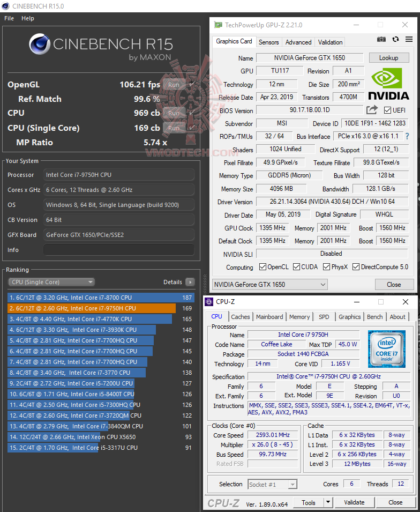The height and width of the screenshot is (512, 420).
Task: Select the i5-7200U ranking row
Action: click(x=101, y=383)
